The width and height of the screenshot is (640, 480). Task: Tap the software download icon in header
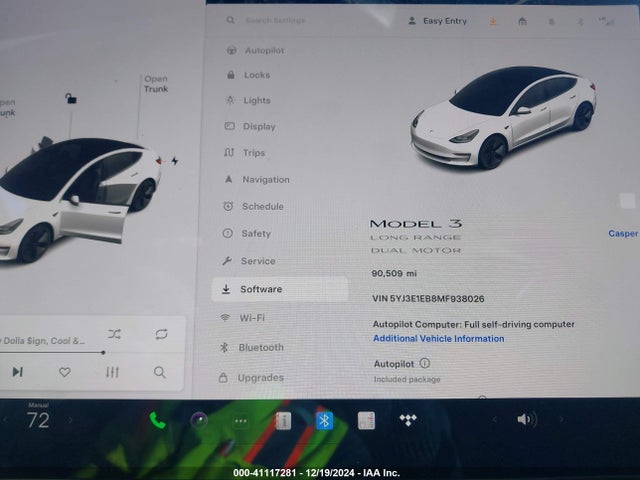(x=493, y=21)
